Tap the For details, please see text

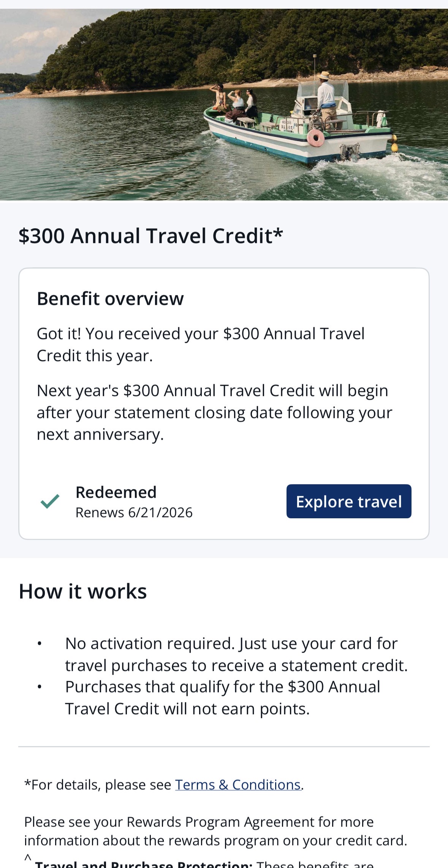(x=98, y=785)
